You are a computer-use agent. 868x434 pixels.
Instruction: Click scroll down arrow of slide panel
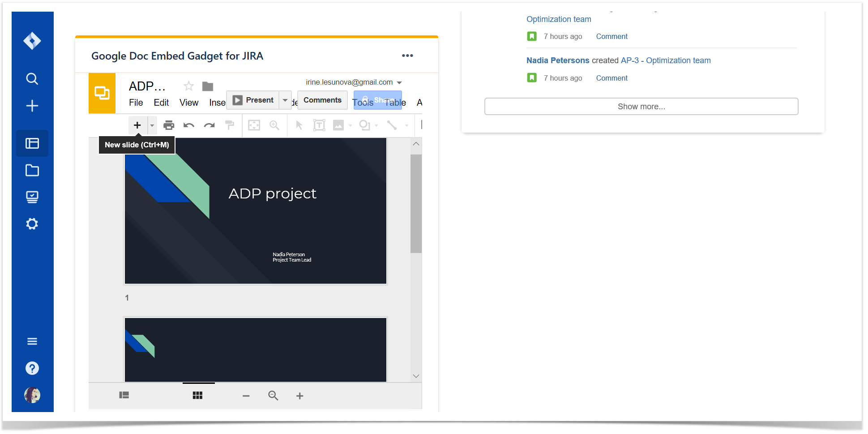(x=416, y=376)
